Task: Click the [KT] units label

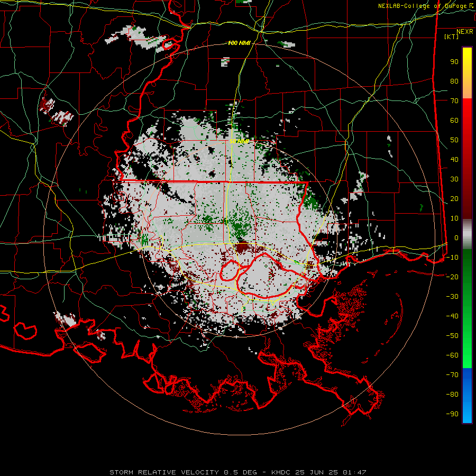Action: [x=452, y=36]
